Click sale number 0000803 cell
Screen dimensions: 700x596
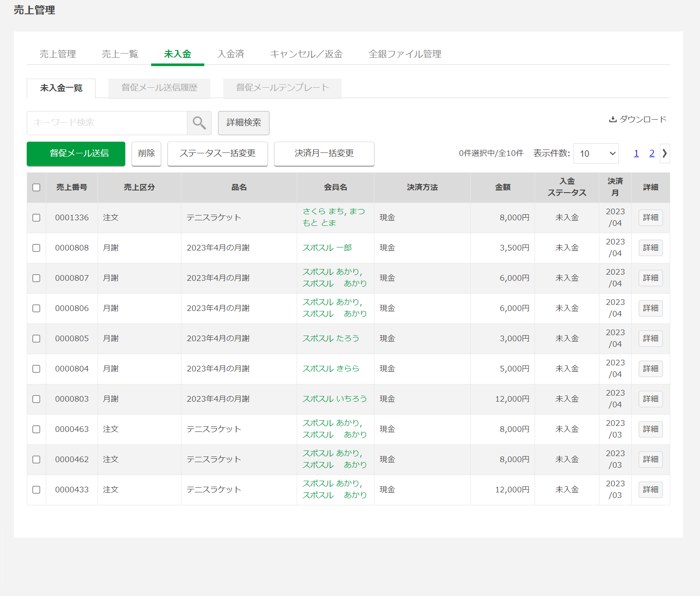(72, 399)
